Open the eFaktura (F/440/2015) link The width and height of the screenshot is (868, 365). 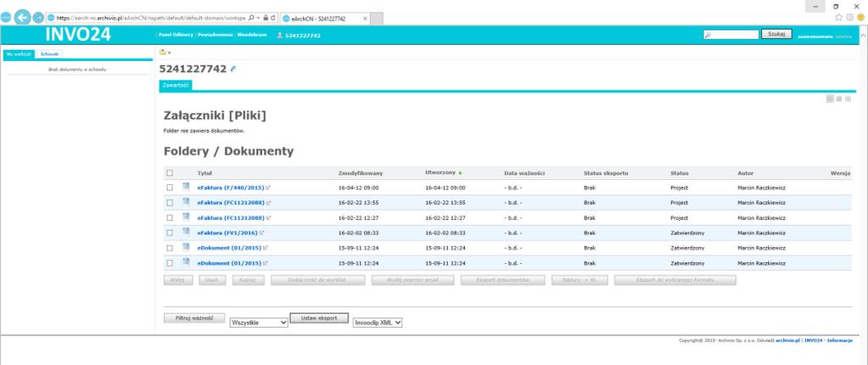[x=231, y=188]
